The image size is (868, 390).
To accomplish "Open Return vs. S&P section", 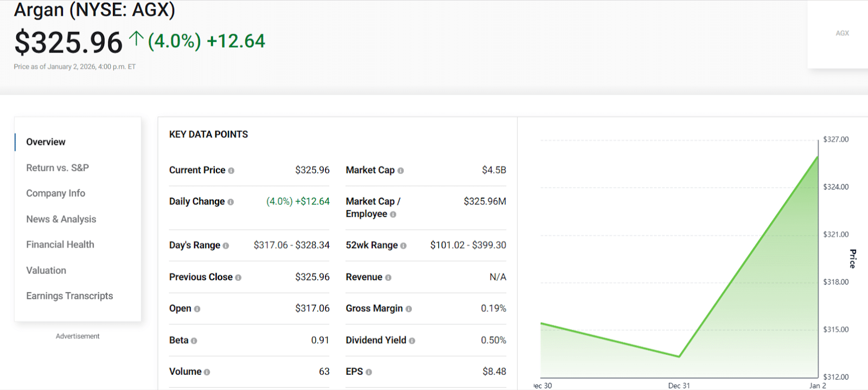I will pos(58,168).
